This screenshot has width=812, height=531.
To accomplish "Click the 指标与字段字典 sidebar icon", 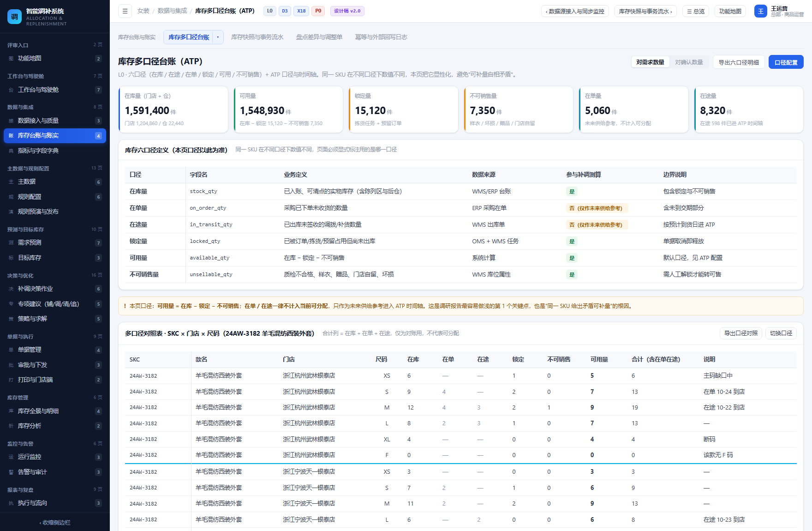I will 11,151.
